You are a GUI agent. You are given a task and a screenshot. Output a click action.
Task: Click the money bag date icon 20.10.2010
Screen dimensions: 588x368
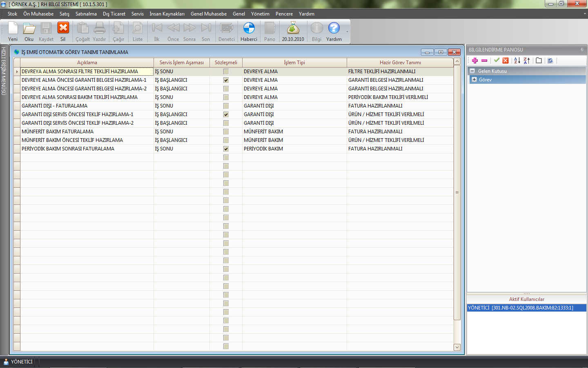293,32
